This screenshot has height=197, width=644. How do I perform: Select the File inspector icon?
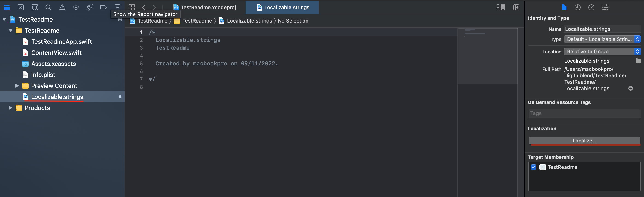pyautogui.click(x=564, y=7)
